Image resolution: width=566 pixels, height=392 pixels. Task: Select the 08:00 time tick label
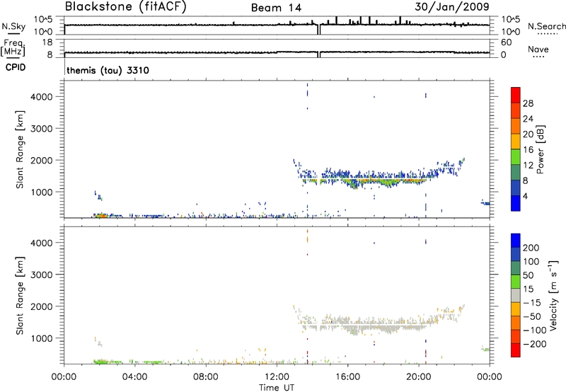[x=206, y=377]
